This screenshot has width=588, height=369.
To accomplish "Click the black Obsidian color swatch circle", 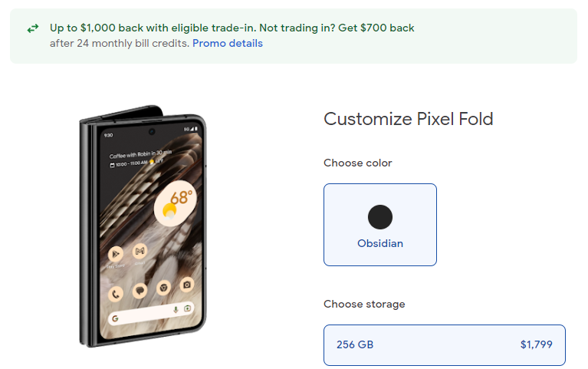I will [x=380, y=217].
